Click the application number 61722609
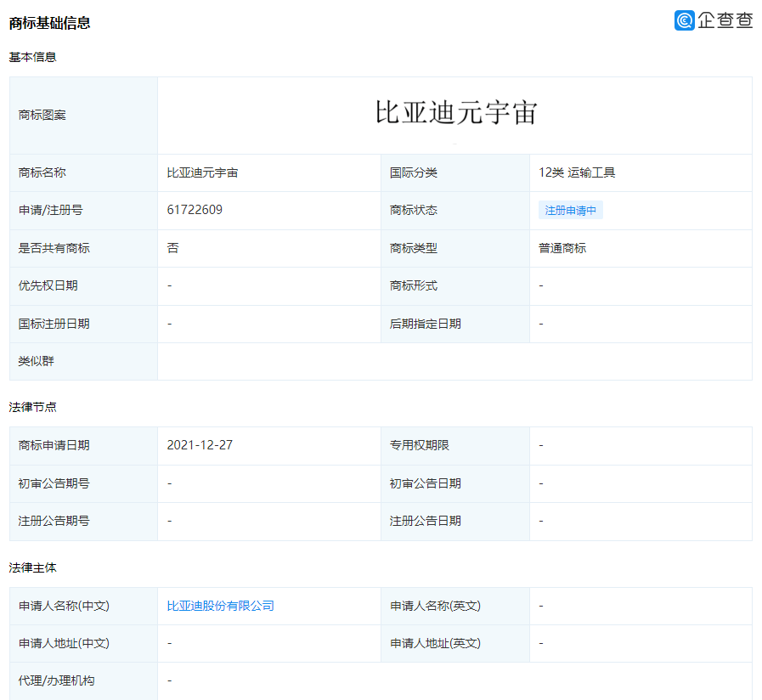The width and height of the screenshot is (762, 700). click(195, 210)
